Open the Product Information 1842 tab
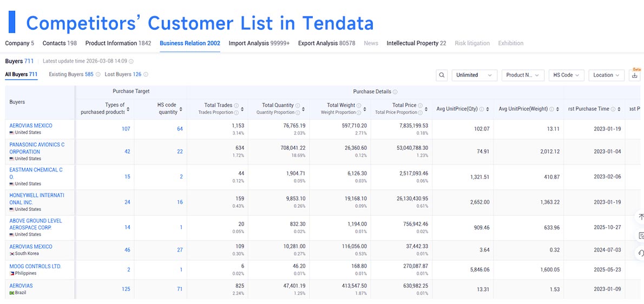The height and width of the screenshot is (304, 644). [119, 43]
